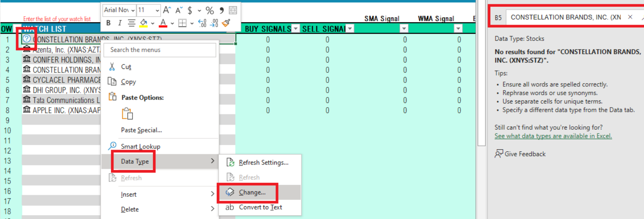Select the SELL SIGNAL value in row 8
This screenshot has width=644, height=219.
tap(327, 110)
